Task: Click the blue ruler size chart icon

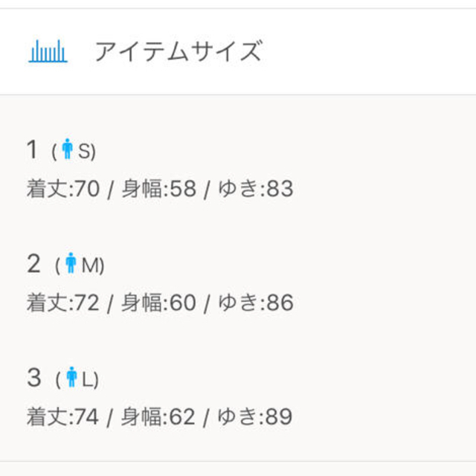Action: (x=48, y=51)
